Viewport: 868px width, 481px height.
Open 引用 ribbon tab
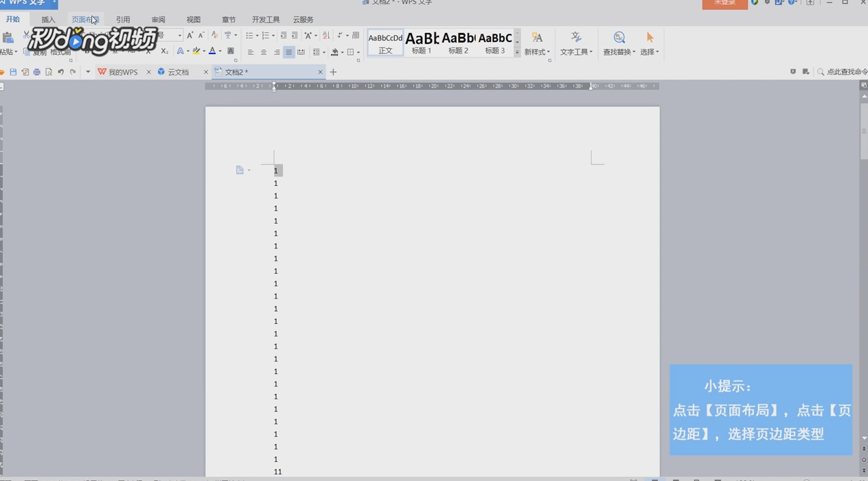coord(123,20)
